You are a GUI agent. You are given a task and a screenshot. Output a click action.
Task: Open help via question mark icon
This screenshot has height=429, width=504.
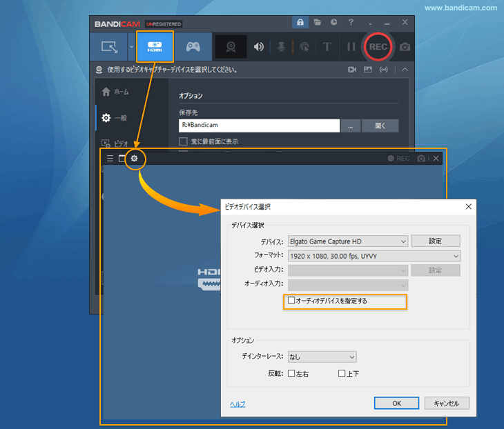[351, 22]
